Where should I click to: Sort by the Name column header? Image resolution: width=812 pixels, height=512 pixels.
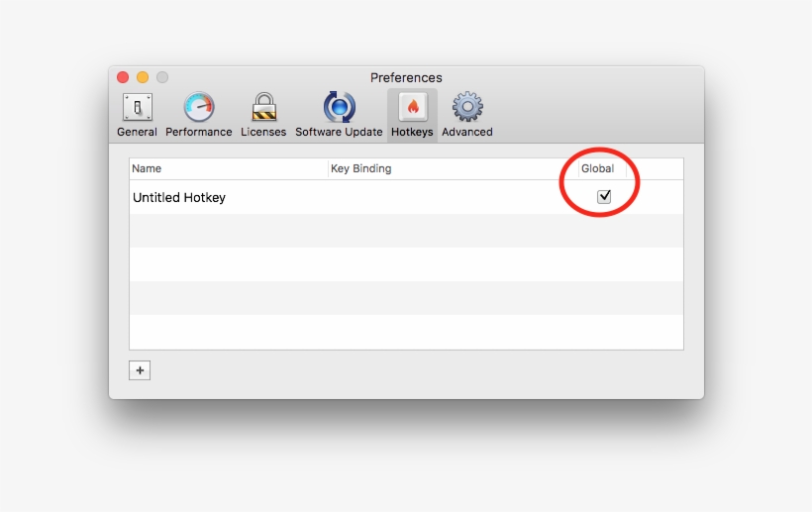point(228,168)
